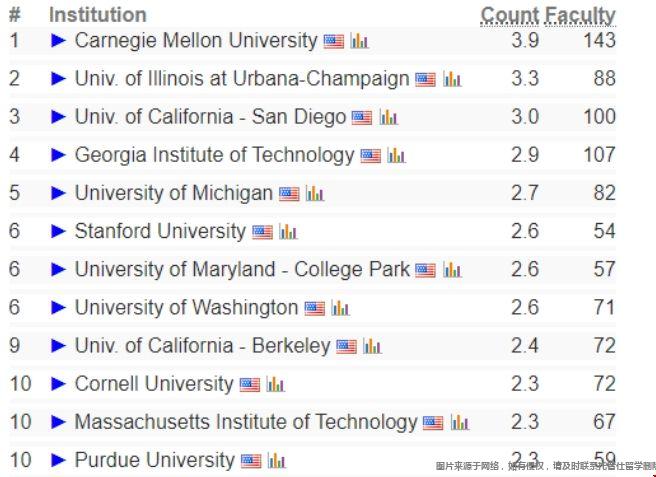Expand University of Maryland - College Park row
656x477 pixels.
tap(58, 269)
